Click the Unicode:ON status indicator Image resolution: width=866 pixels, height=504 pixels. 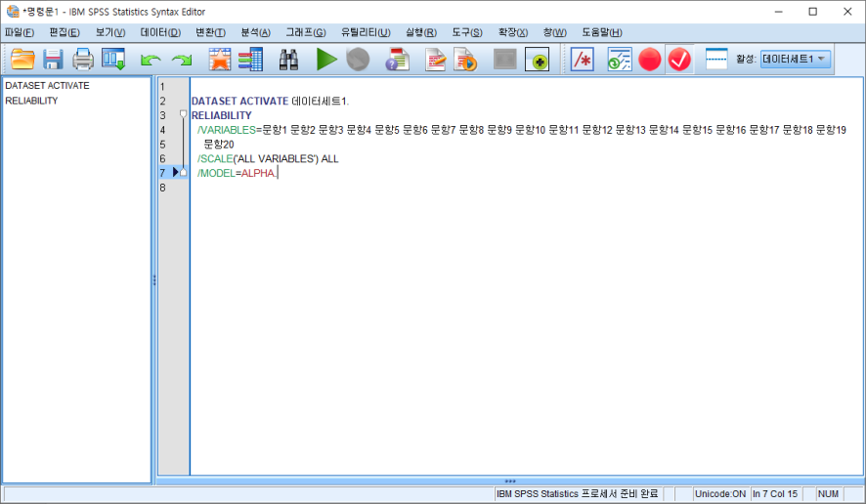720,493
